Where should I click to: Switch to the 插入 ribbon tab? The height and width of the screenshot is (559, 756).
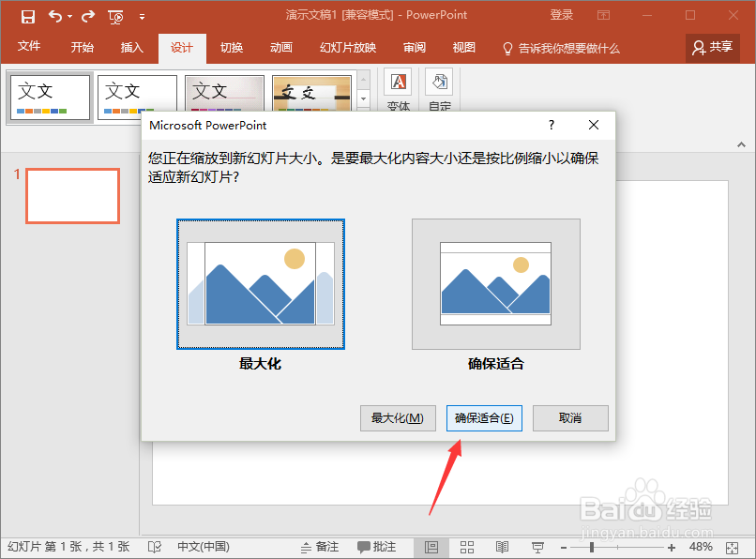(x=132, y=47)
